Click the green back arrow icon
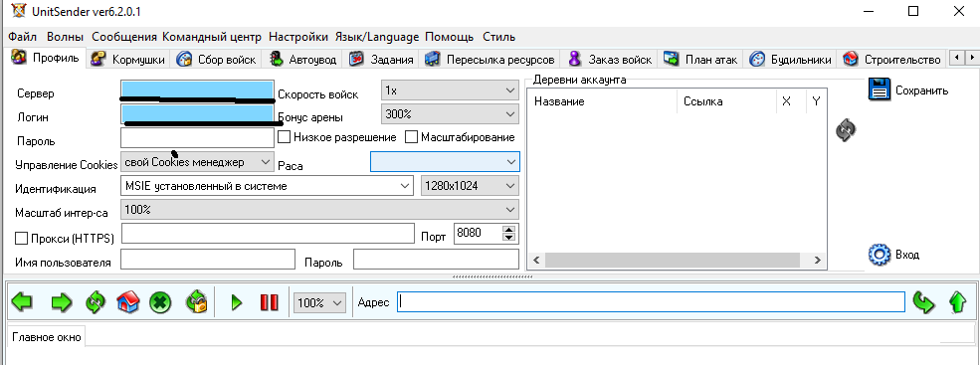This screenshot has height=365, width=980. coord(22,303)
